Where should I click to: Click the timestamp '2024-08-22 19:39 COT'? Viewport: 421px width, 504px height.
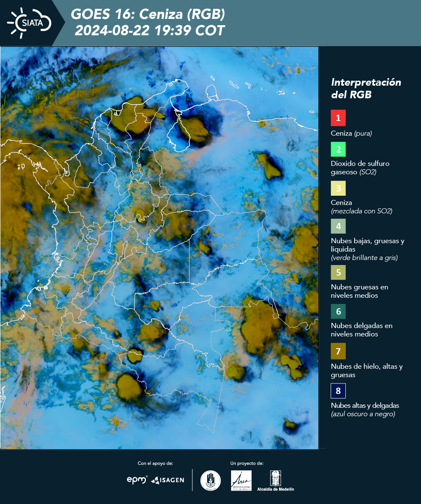150,31
